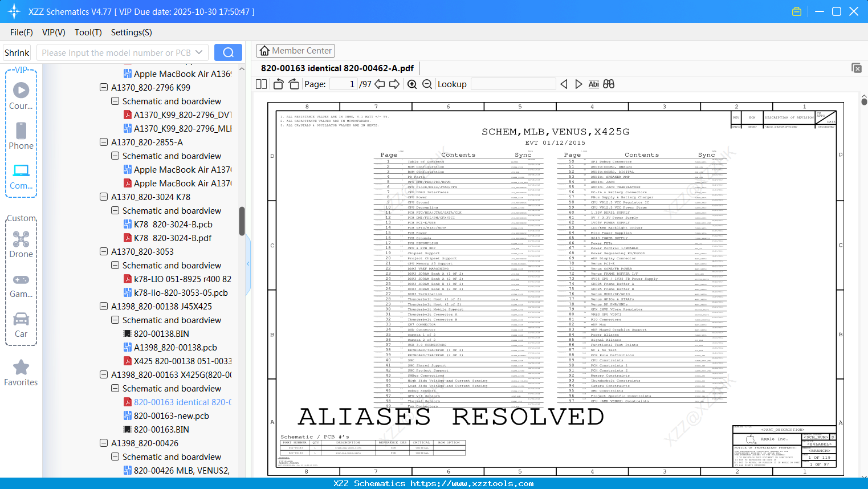Open the Courses category icon
This screenshot has height=489, width=868.
[21, 96]
